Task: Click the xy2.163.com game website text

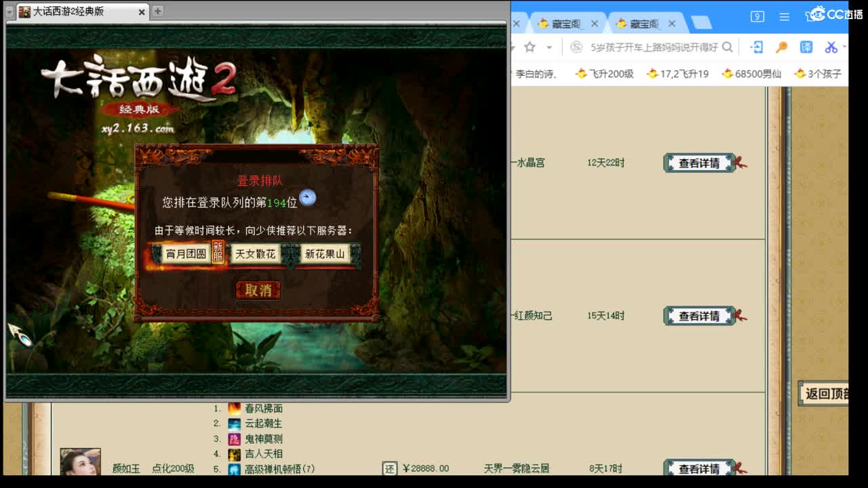Action: pyautogui.click(x=138, y=129)
